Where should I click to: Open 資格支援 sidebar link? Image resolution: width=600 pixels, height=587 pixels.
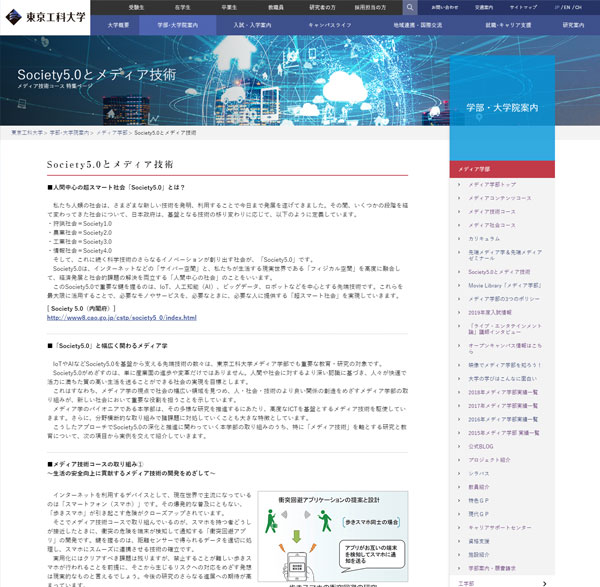(479, 541)
